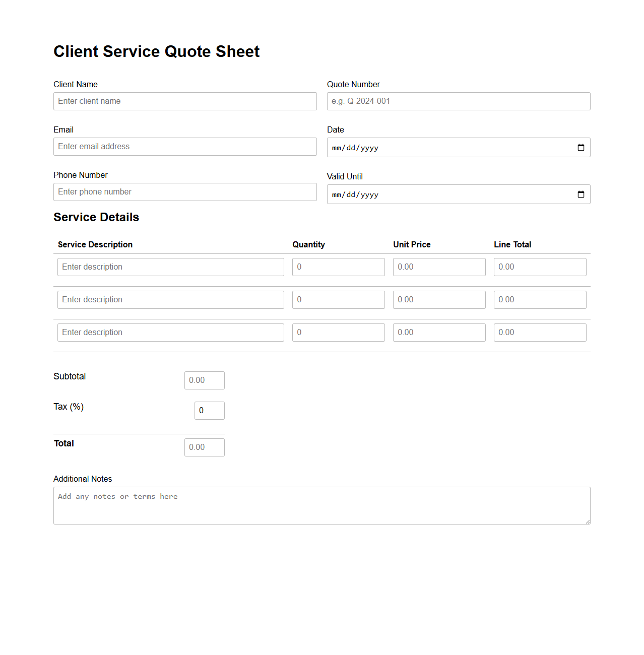
Task: Select the Phone Number field
Action: coord(185,191)
